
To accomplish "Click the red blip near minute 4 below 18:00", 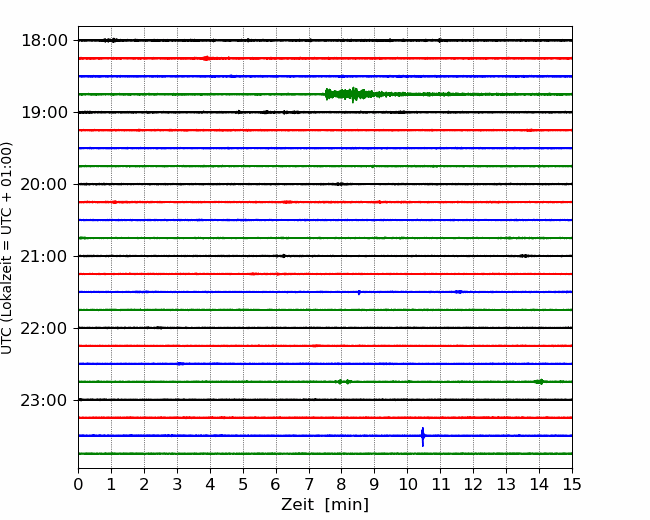I will pos(206,58).
